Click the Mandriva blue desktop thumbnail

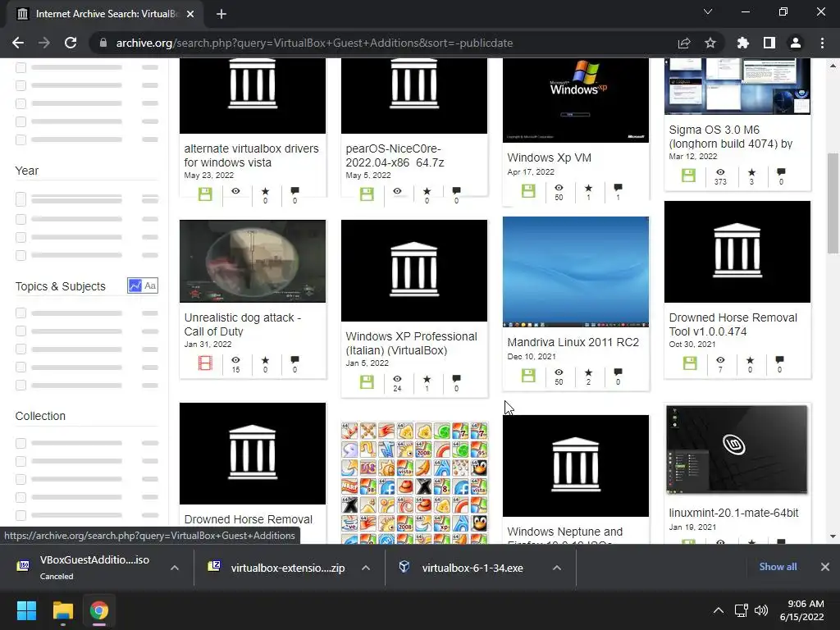(x=576, y=272)
